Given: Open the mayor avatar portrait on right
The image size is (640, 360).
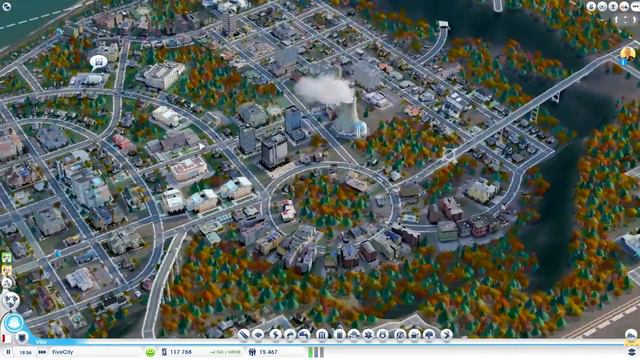Looking at the screenshot, I should click(x=627, y=53).
